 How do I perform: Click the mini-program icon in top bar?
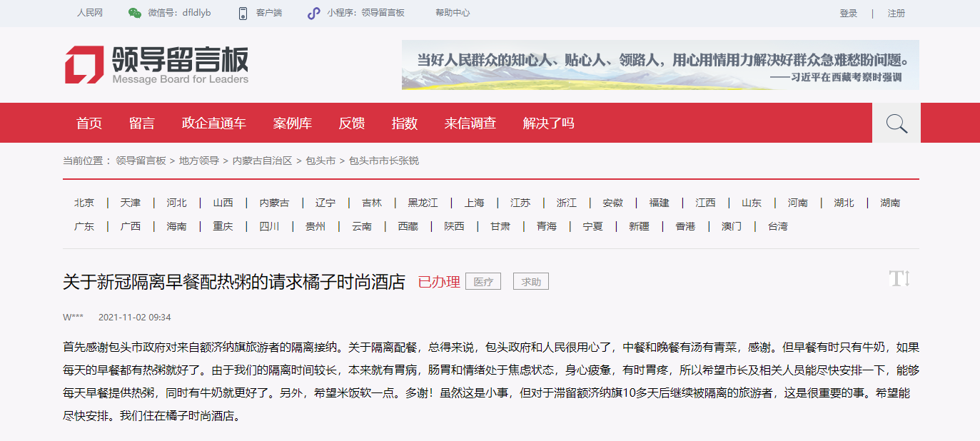pos(313,13)
